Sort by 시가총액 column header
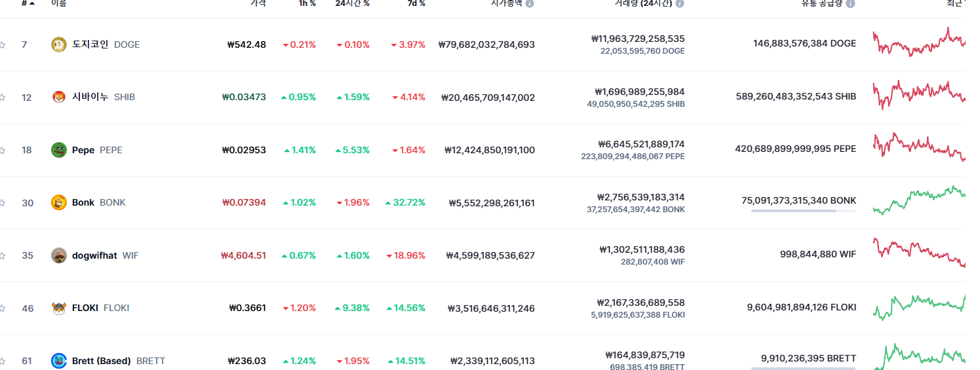This screenshot has height=370, width=980. (507, 3)
